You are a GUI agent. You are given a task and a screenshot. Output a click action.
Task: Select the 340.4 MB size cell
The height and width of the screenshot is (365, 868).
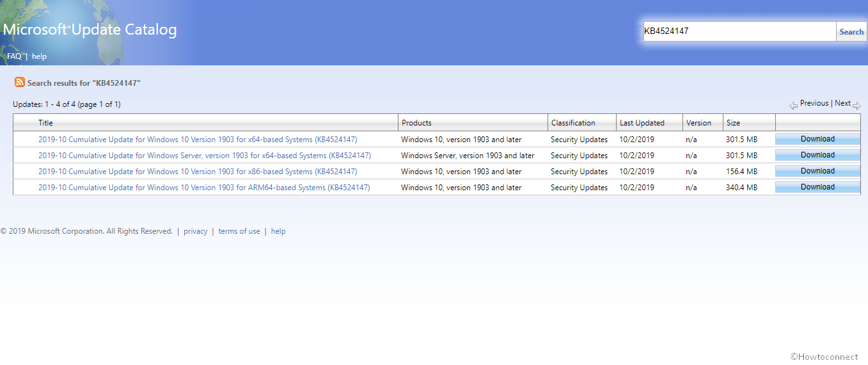(x=742, y=188)
